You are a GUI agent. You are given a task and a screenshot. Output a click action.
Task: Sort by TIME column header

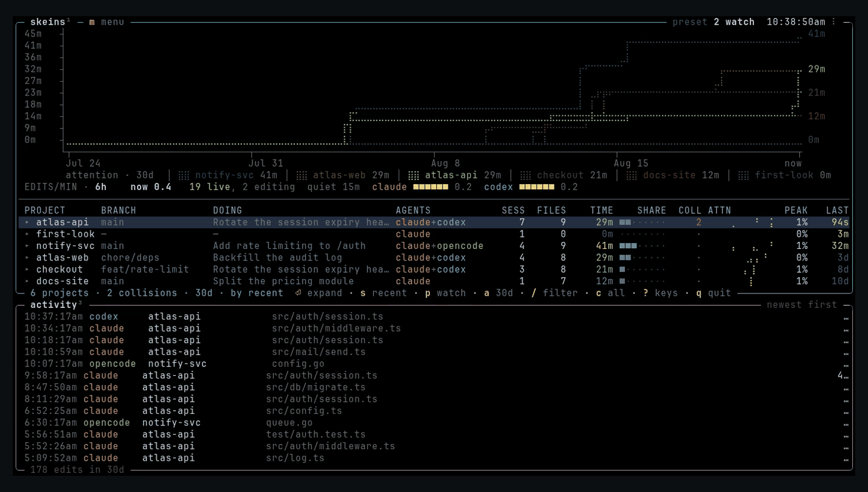click(602, 211)
